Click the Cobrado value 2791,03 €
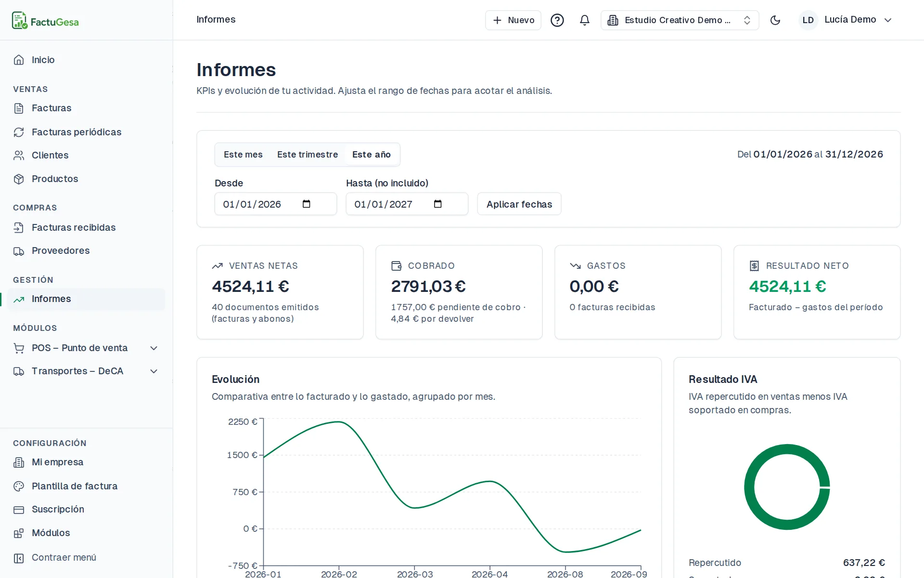924x578 pixels. point(428,287)
